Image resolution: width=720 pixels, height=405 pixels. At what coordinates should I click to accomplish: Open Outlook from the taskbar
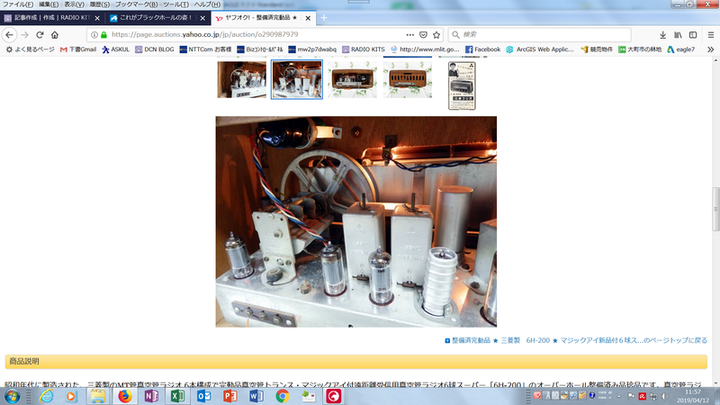(203, 396)
